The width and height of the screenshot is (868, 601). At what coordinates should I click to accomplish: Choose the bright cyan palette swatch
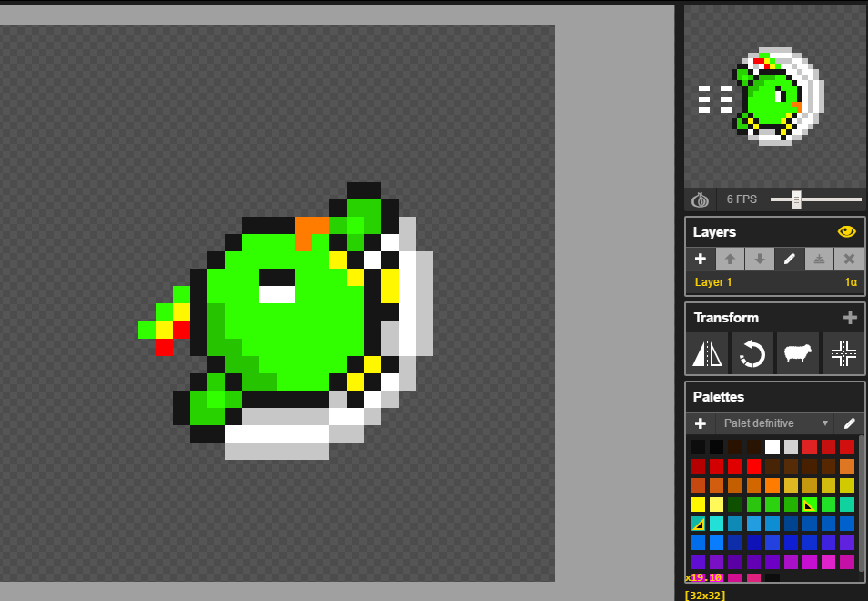716,524
